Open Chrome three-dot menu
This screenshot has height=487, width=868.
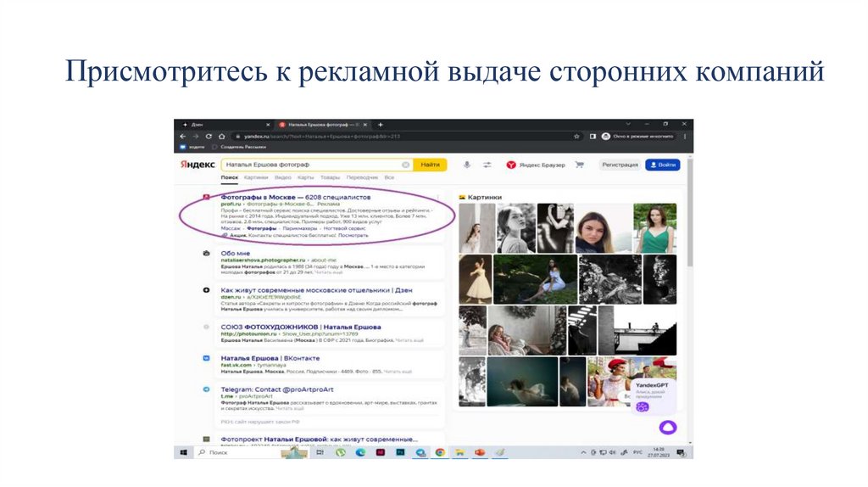[685, 136]
